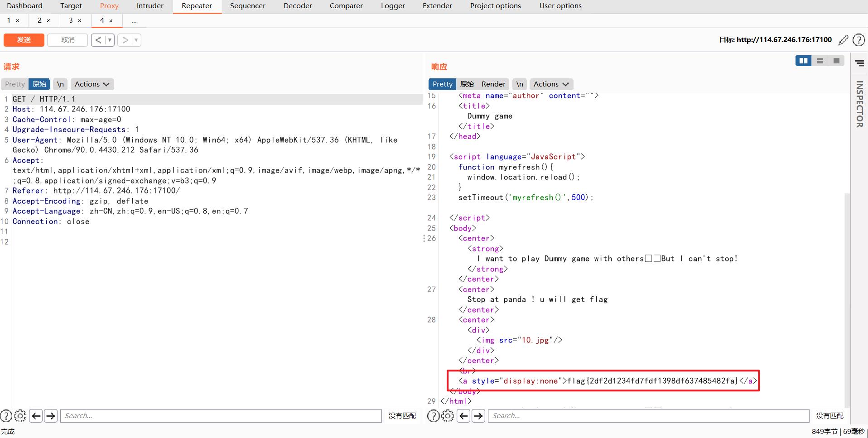This screenshot has width=868, height=438.
Task: Select side-by-side split layout
Action: (x=804, y=61)
